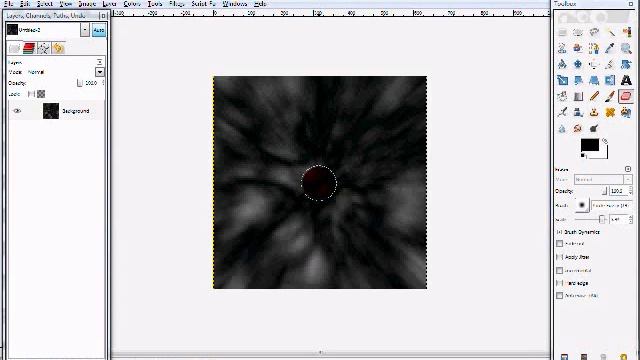The width and height of the screenshot is (640, 360).
Task: Select the Bucket Fill tool
Action: [562, 96]
